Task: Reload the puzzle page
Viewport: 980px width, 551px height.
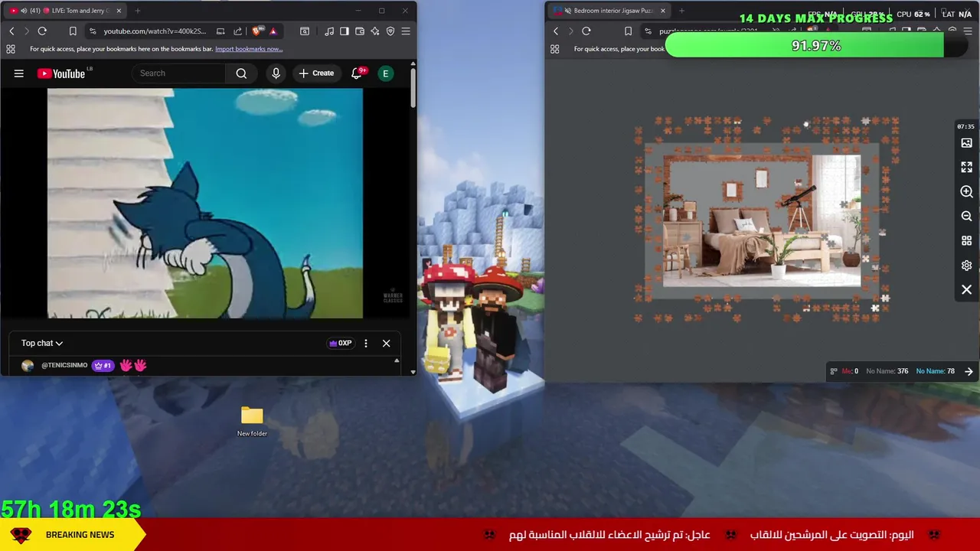Action: (586, 31)
